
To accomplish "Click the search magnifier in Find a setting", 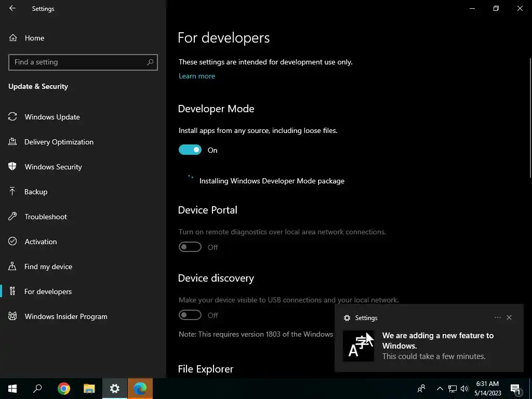I will (x=150, y=62).
